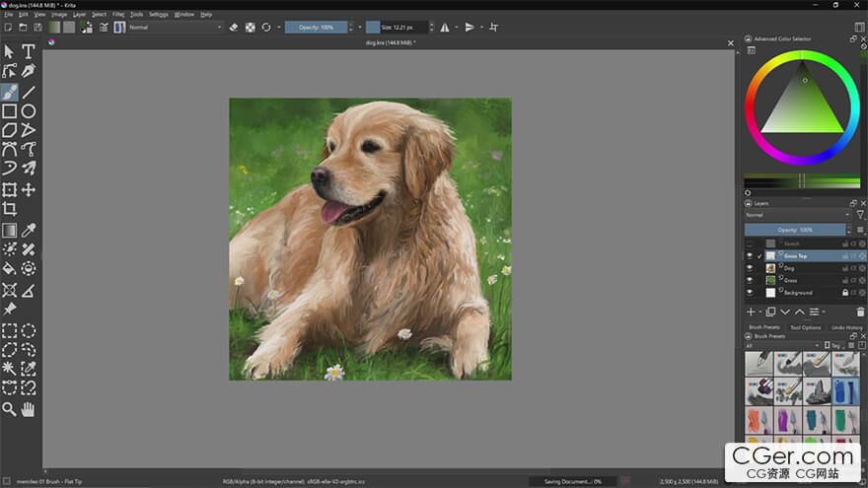
Task: Select the Pan hand tool
Action: (29, 408)
